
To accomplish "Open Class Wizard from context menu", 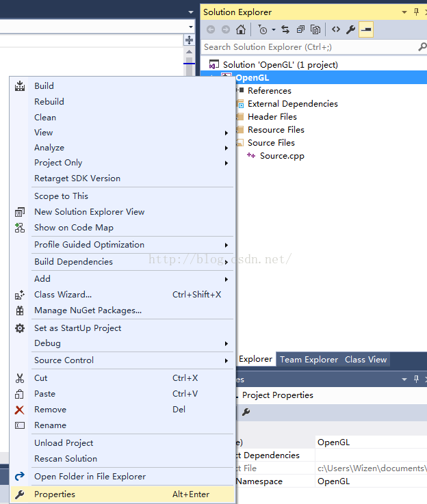I will click(122, 295).
